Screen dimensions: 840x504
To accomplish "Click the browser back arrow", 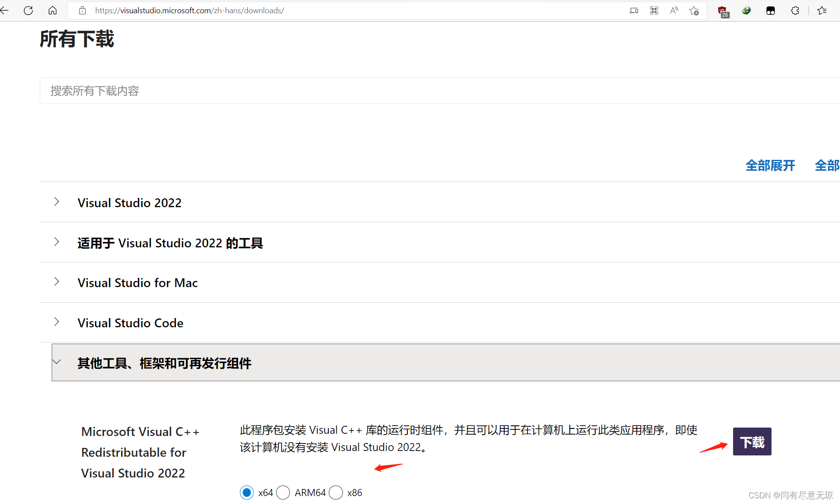I will coord(4,10).
